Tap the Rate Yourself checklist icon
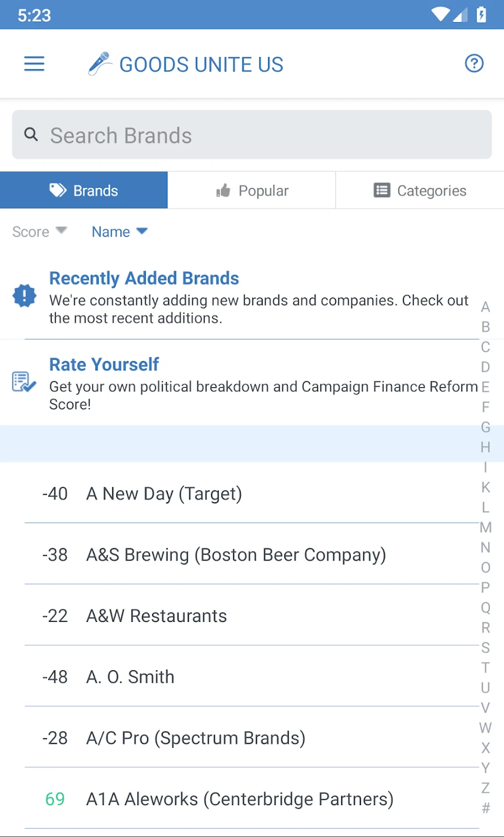Viewport: 504px width, 837px height. coord(24,382)
